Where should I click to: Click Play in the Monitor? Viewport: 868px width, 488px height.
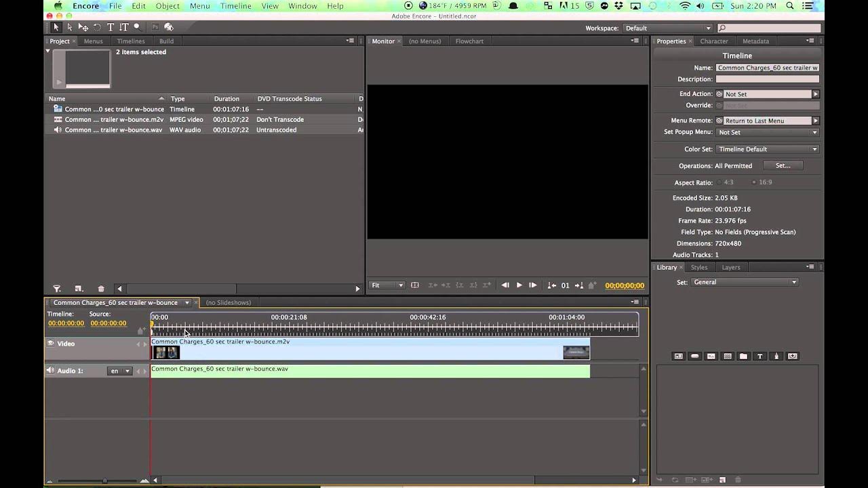[x=519, y=285]
